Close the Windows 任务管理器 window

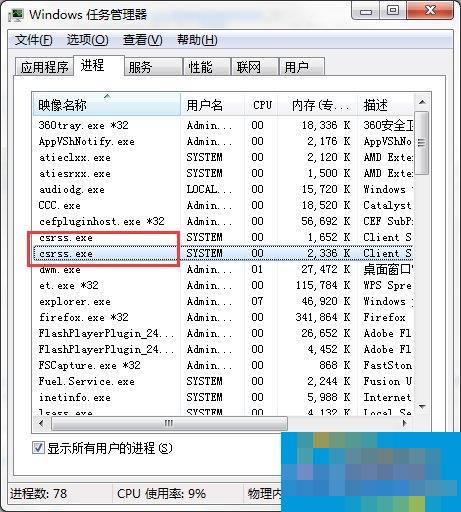point(430,11)
